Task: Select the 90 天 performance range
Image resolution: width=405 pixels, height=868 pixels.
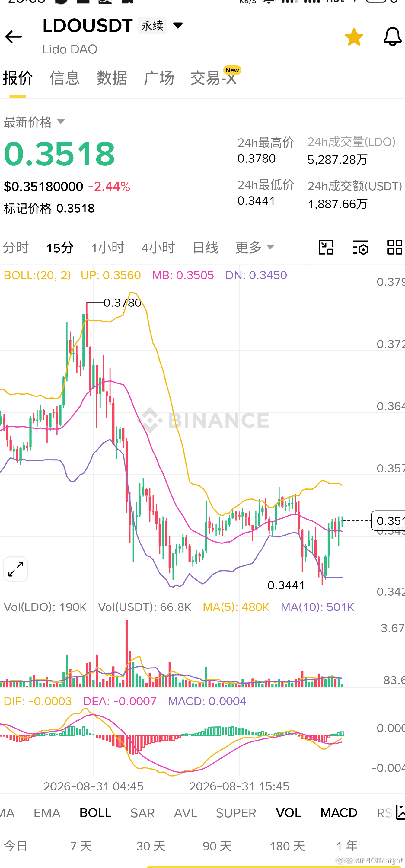Action: point(217,846)
